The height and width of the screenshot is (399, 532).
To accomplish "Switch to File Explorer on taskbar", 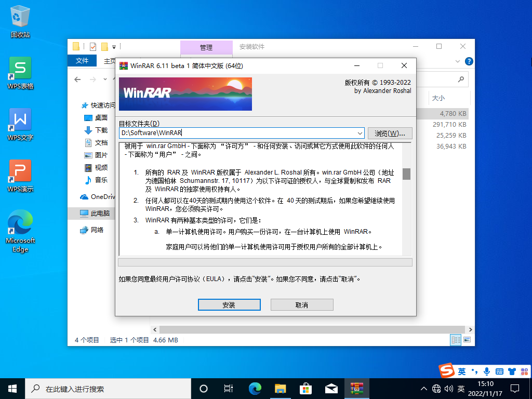I will tap(280, 389).
